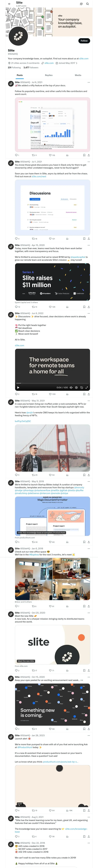Reply to the Jul 6, 2021 post
The height and width of the screenshot is (868, 98).
[16, 155]
